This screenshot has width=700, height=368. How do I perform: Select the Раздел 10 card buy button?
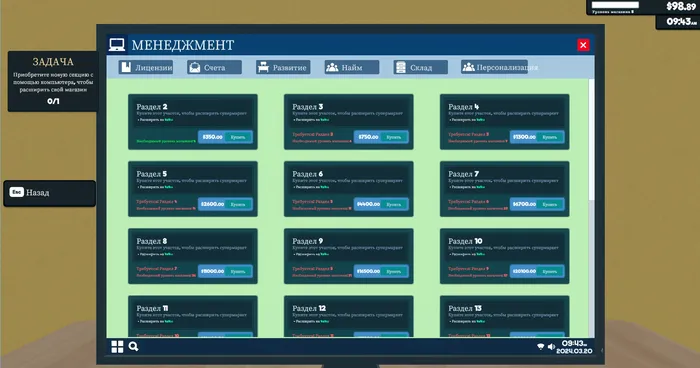click(x=537, y=271)
